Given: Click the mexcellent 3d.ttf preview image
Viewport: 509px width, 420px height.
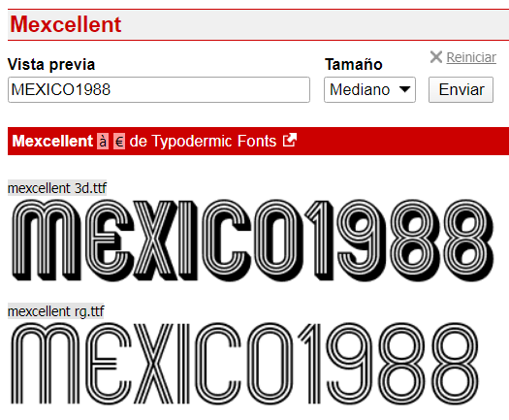Looking at the screenshot, I should (x=252, y=240).
